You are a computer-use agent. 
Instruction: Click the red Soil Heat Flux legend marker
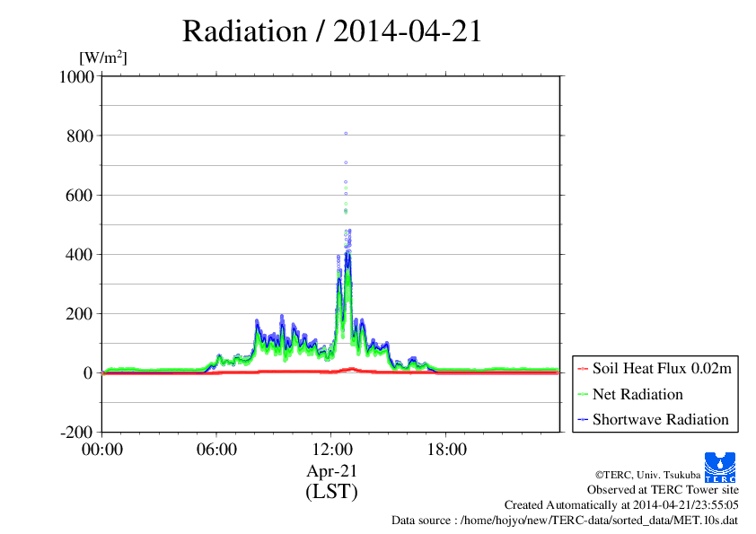pyautogui.click(x=583, y=369)
